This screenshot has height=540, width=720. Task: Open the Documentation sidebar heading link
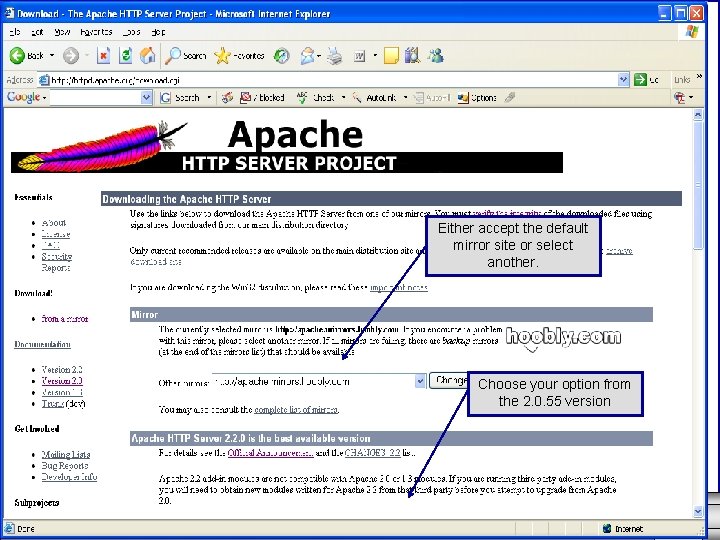42,344
